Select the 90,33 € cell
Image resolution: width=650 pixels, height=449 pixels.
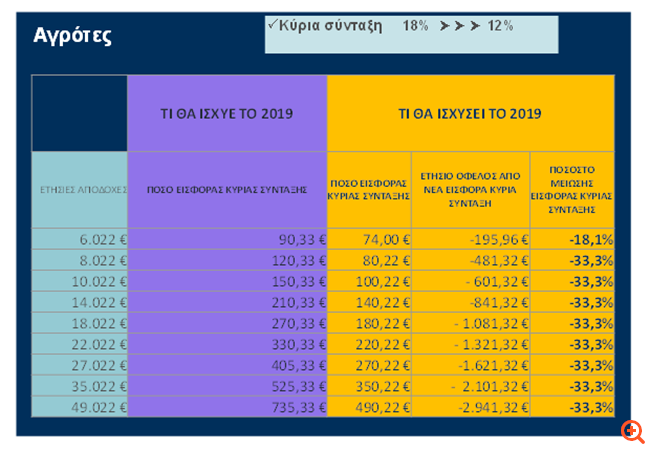tap(290, 239)
